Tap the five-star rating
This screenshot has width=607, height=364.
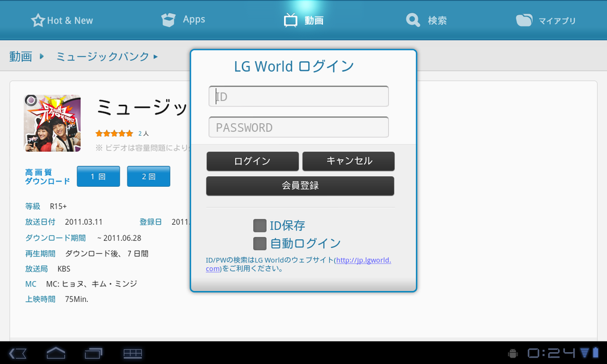click(x=114, y=133)
